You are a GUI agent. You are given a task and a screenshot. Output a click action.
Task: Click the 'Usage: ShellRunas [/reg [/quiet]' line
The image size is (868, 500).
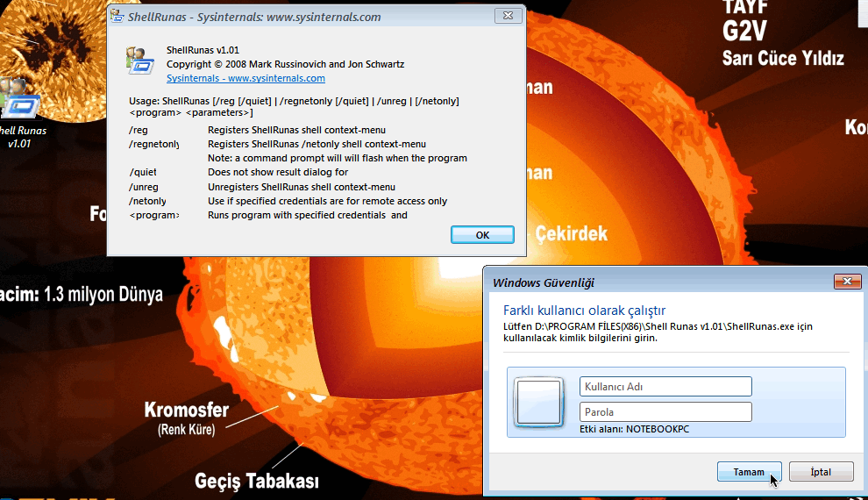(294, 102)
